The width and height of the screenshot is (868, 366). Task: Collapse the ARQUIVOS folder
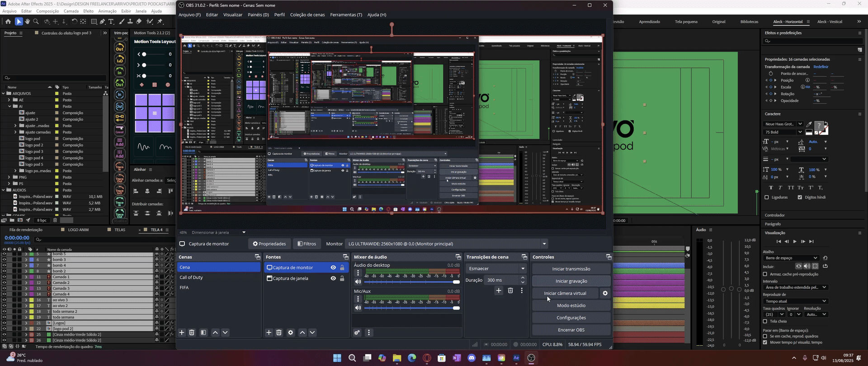4,94
